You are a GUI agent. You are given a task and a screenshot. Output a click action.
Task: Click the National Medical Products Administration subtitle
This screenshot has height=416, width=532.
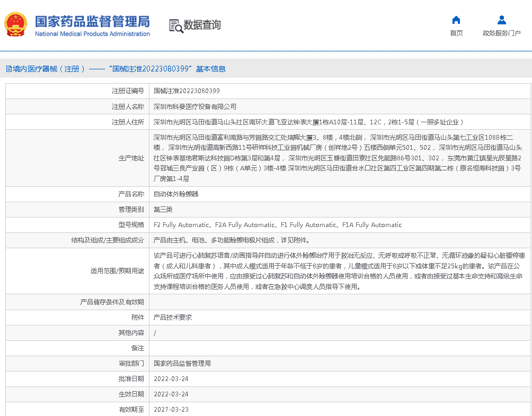[x=92, y=34]
